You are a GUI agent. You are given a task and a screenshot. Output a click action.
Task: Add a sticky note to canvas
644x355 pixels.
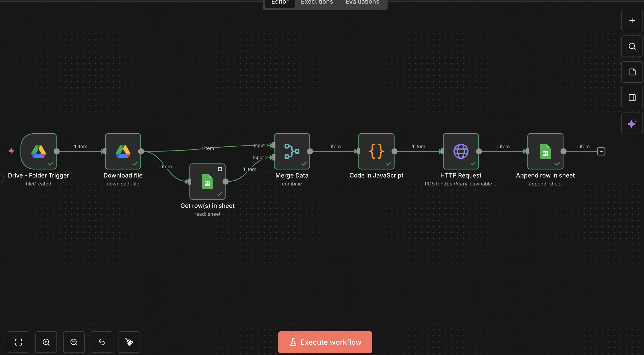[632, 72]
